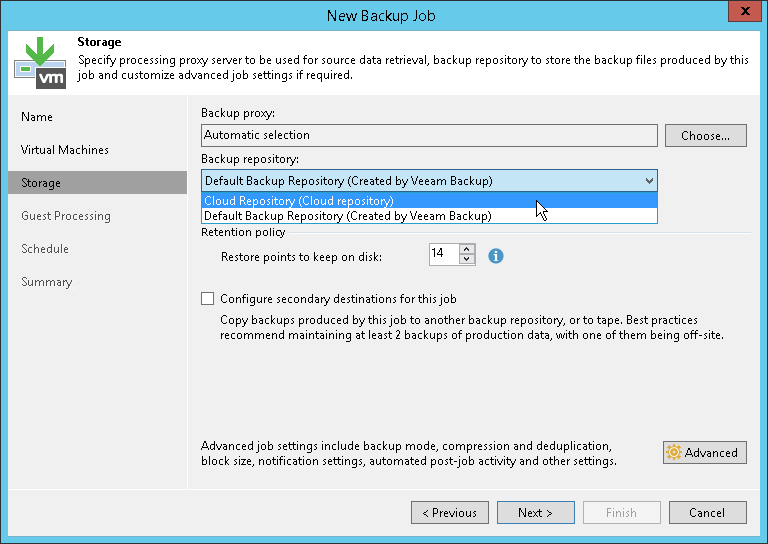Choose Default Backup Repository list option
The image size is (768, 544).
[347, 216]
